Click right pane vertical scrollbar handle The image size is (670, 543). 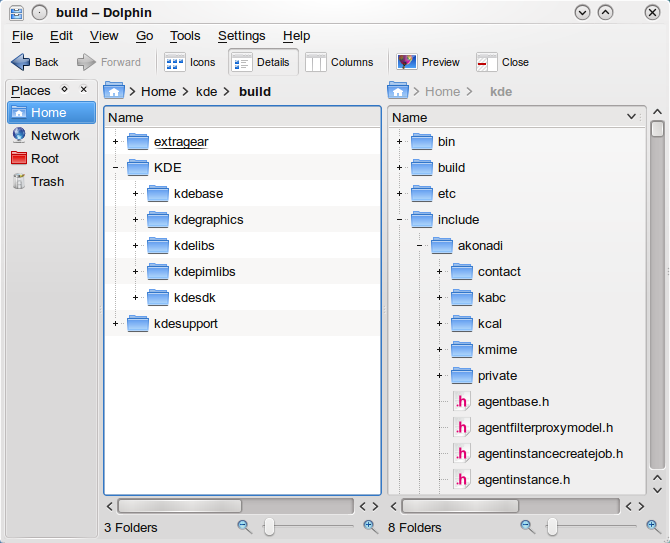(x=658, y=129)
